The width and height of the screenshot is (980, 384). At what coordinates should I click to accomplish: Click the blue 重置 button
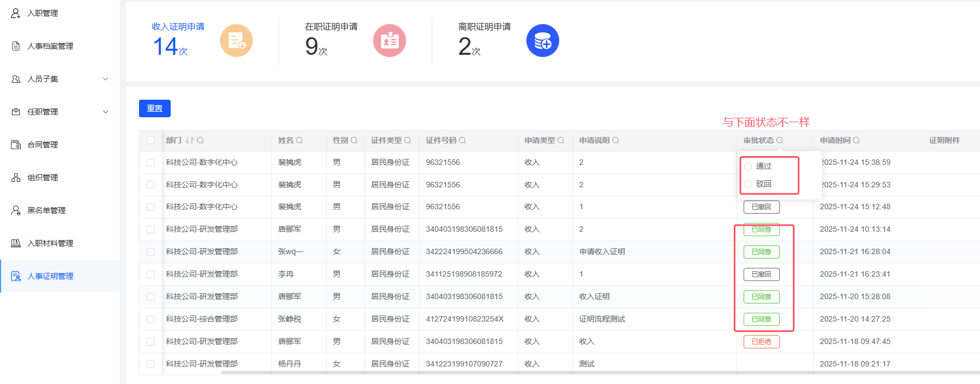click(x=155, y=108)
